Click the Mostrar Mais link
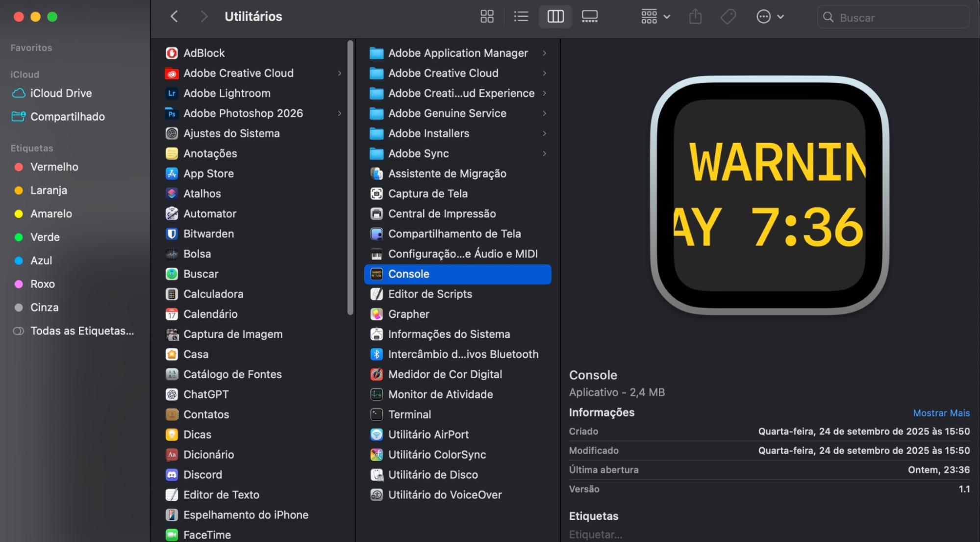980x542 pixels. (941, 413)
